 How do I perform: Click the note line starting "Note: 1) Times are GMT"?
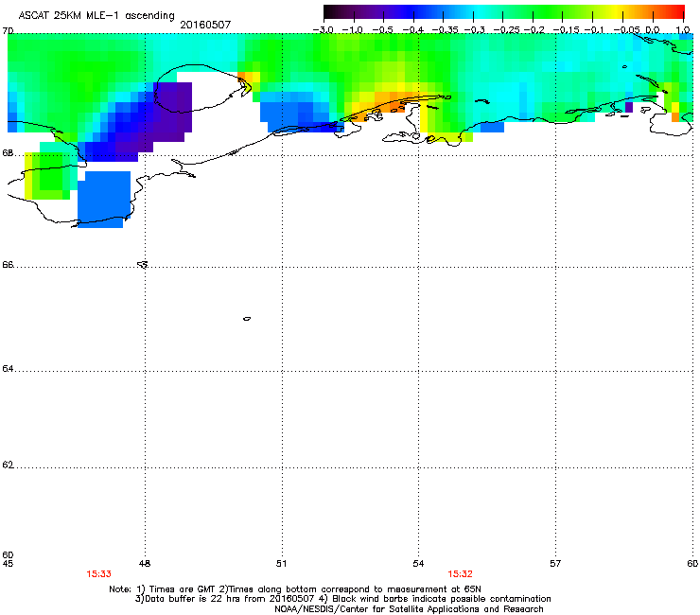point(295,589)
